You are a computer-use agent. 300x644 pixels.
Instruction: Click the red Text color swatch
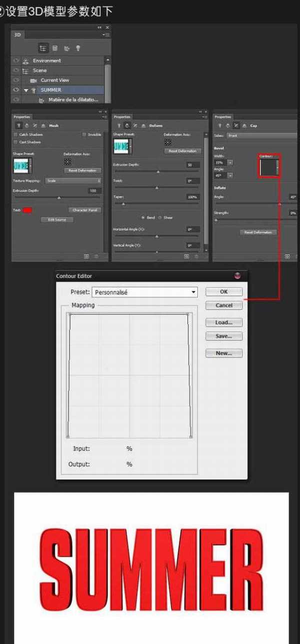pos(27,210)
